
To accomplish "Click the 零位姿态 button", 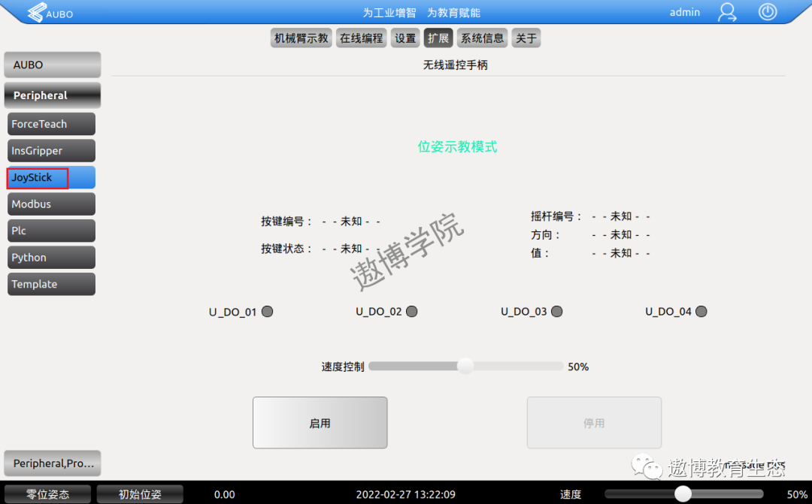I will (47, 494).
